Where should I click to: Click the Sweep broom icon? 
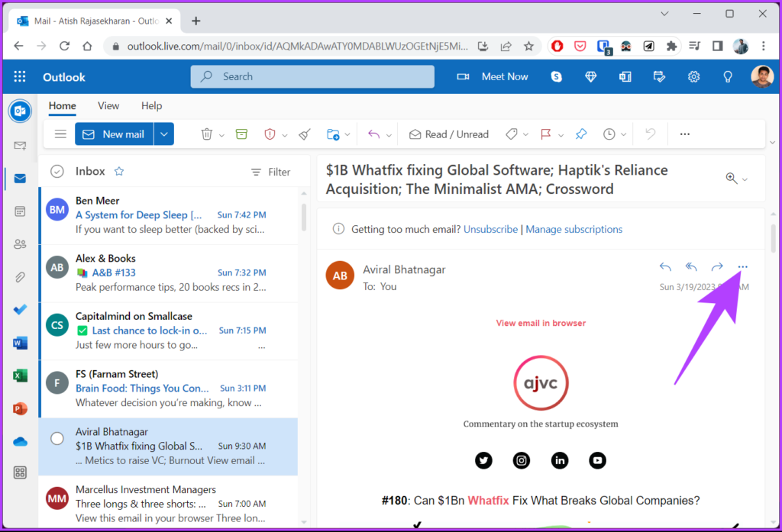click(305, 134)
